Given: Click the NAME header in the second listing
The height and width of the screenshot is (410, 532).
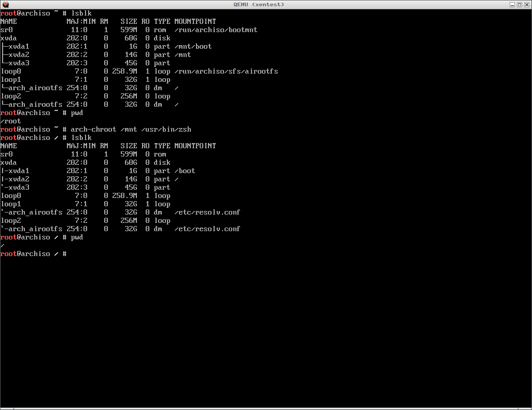Looking at the screenshot, I should click(x=9, y=146).
